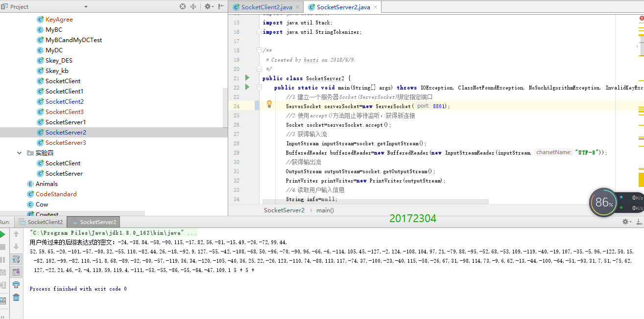Collapse the 实验四 folder
The image size is (644, 319).
tap(19, 153)
